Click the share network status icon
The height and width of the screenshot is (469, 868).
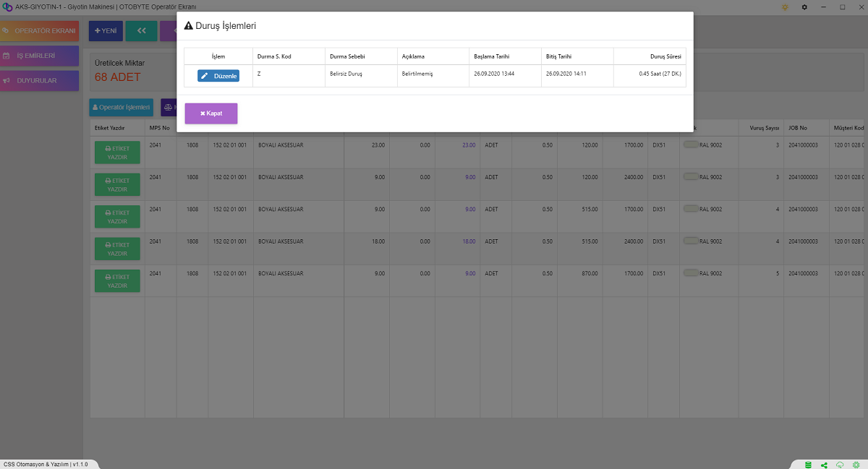point(825,464)
